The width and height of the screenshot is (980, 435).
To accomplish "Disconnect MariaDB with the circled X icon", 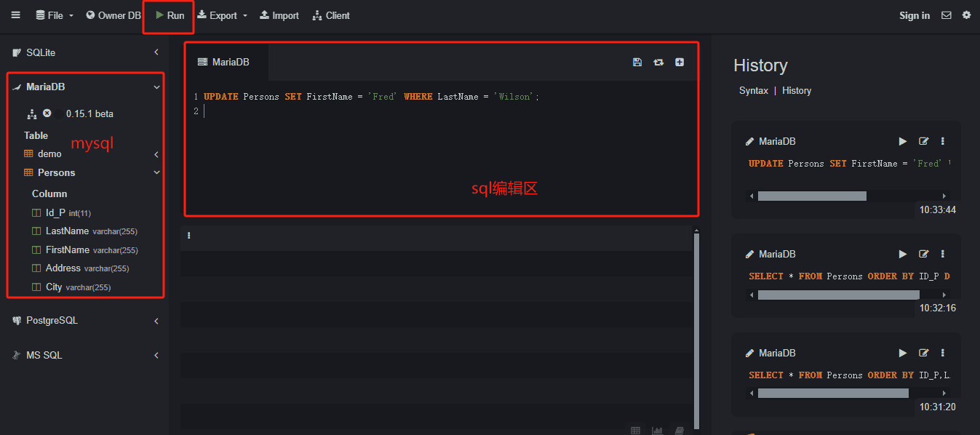I will pyautogui.click(x=47, y=113).
